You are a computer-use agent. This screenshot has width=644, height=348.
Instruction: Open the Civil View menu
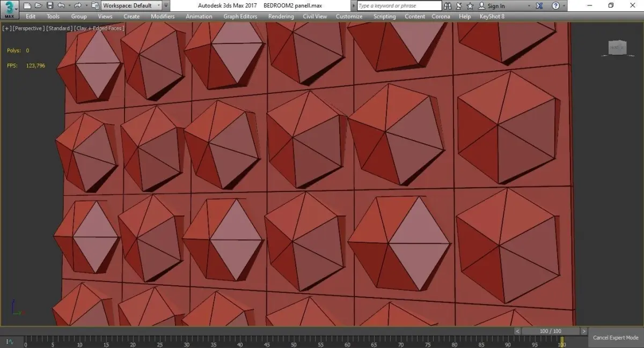click(x=315, y=17)
